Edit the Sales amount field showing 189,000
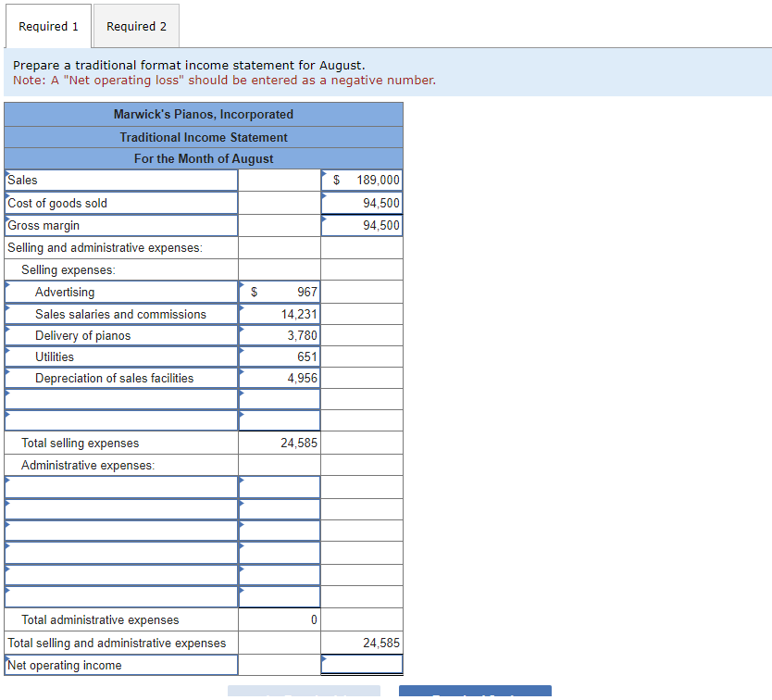This screenshot has width=772, height=700. [362, 181]
